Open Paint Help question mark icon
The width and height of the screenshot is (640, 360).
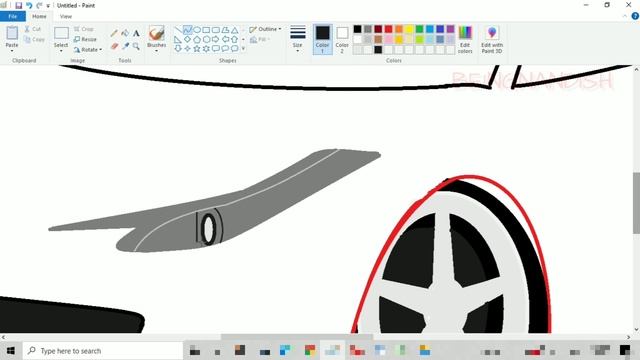635,16
